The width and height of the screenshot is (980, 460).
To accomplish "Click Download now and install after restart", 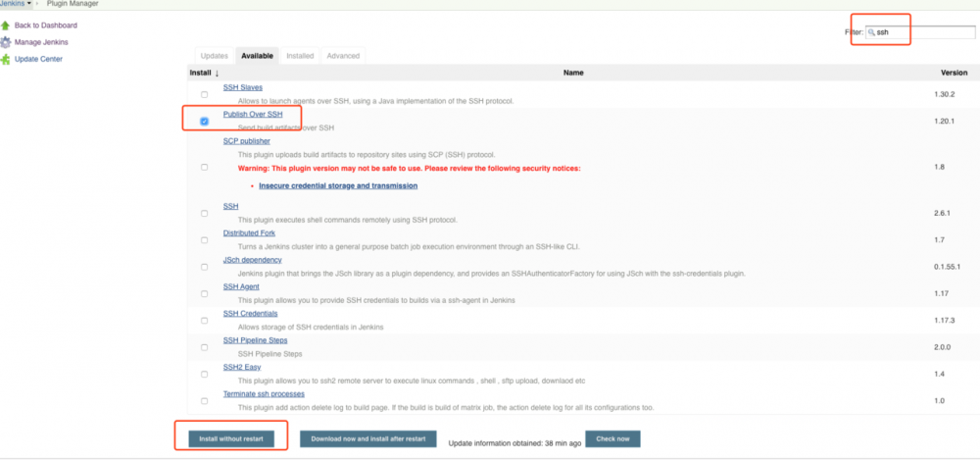I will click(368, 439).
